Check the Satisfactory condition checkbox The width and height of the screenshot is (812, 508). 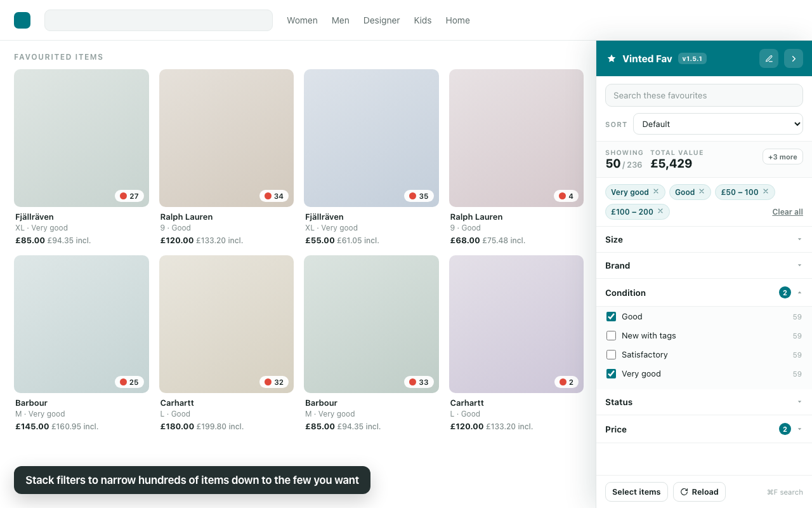point(612,355)
